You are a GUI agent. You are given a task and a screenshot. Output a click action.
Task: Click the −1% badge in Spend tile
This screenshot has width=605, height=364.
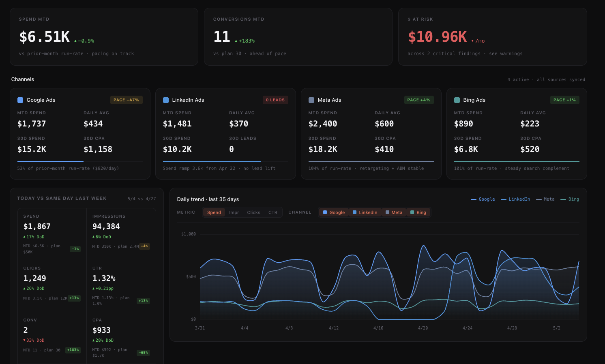[x=75, y=249]
